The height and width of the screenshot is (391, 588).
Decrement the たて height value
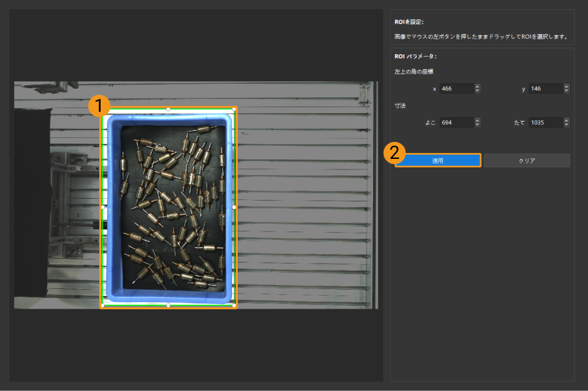pos(566,124)
